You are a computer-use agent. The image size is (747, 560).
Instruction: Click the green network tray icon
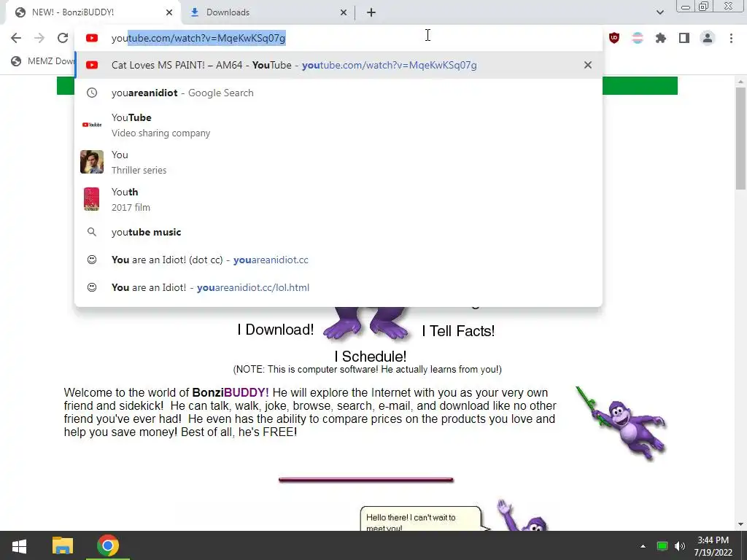[662, 546]
